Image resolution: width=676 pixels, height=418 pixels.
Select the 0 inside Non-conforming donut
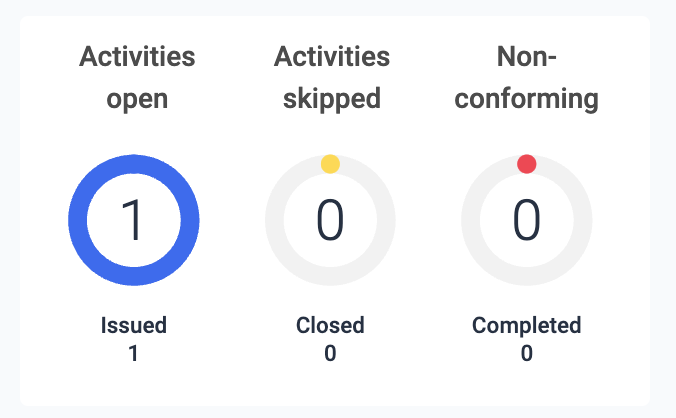tap(526, 221)
